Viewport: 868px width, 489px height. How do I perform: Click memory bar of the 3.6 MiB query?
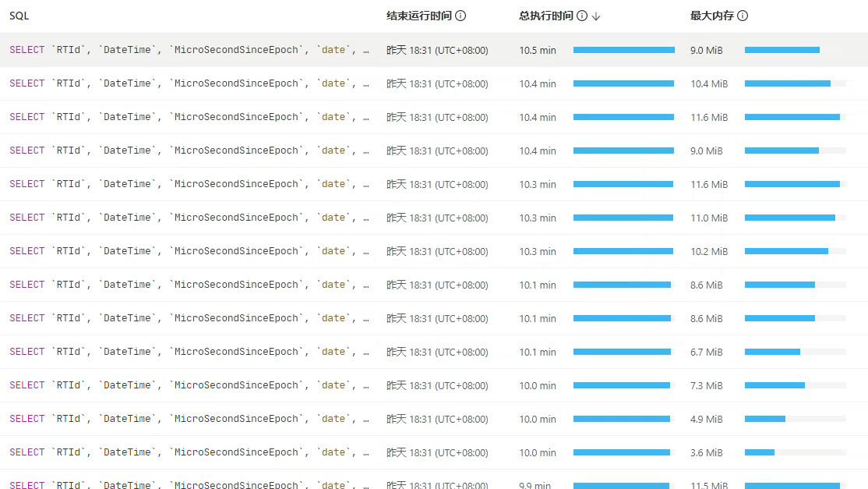(x=760, y=452)
